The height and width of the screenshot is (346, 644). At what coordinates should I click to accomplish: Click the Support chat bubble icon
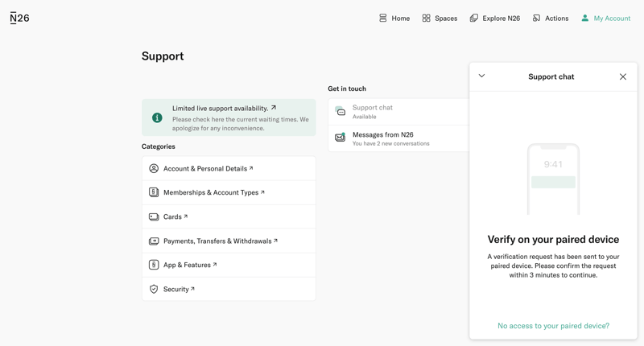pos(341,111)
